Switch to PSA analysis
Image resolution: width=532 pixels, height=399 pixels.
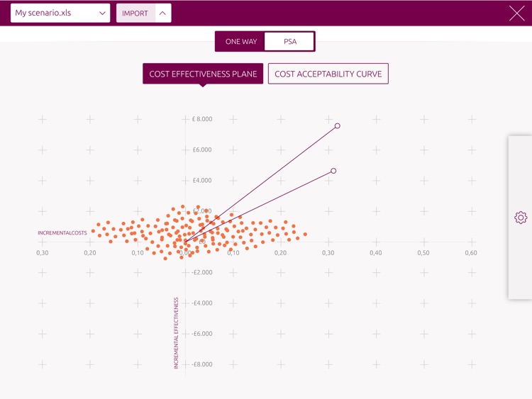pyautogui.click(x=289, y=41)
